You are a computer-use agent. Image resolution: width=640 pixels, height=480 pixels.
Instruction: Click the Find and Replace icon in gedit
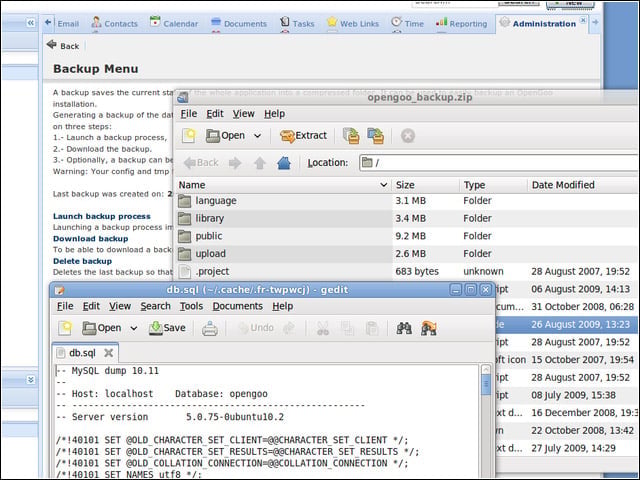429,328
